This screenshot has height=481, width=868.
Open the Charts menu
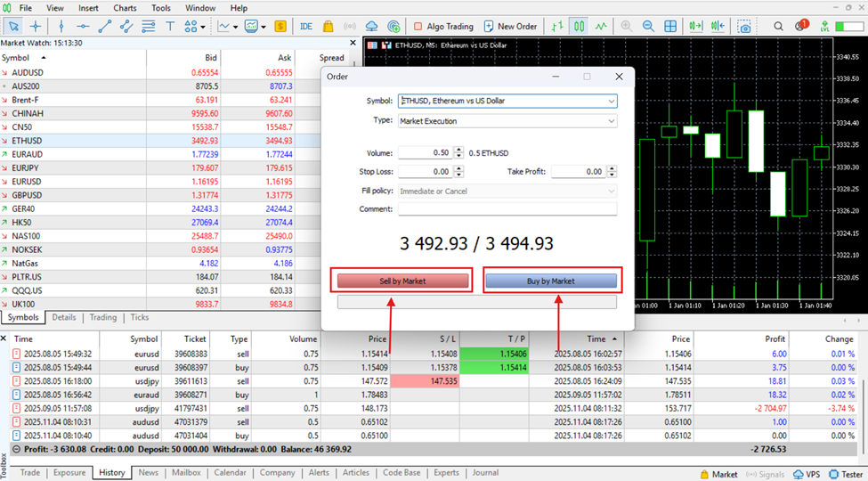(x=125, y=8)
